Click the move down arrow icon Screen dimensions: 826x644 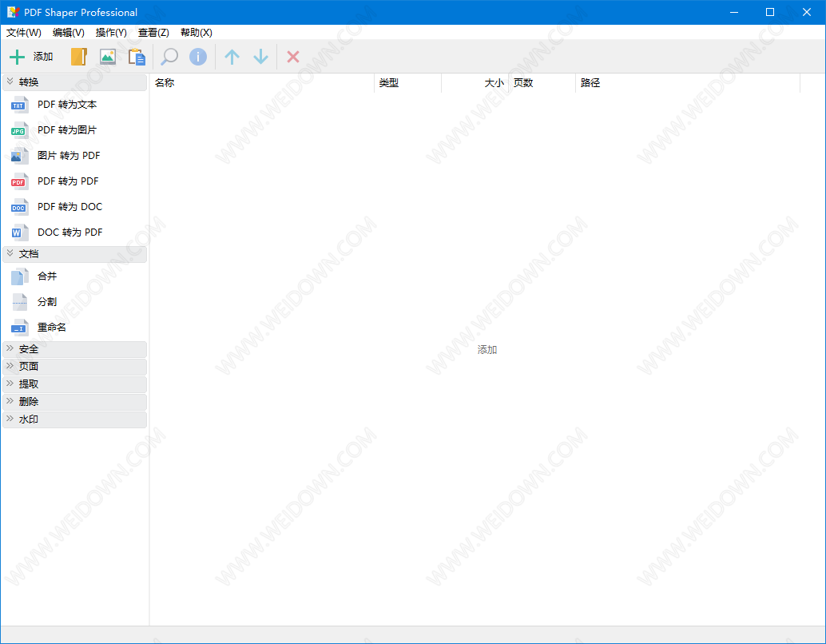[x=260, y=57]
